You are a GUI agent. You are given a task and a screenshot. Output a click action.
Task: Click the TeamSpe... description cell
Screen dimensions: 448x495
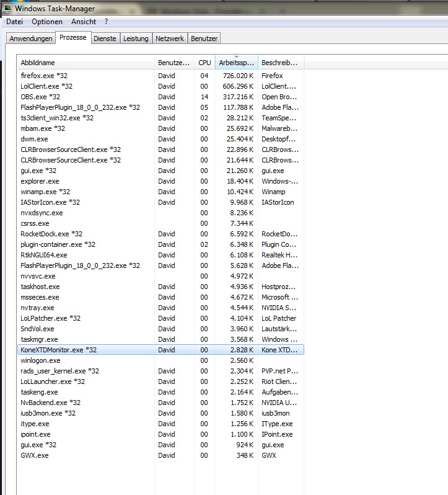279,118
